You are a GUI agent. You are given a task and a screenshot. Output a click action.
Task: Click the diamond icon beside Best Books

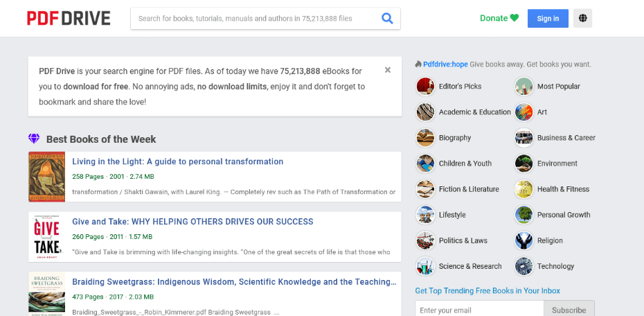coord(34,139)
